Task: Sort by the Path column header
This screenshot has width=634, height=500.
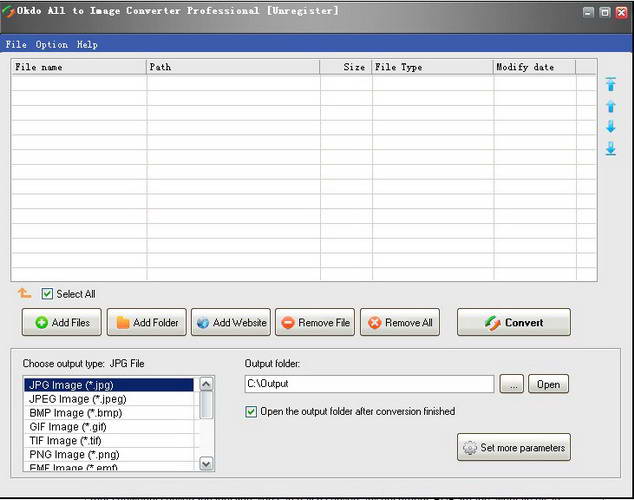Action: pos(233,67)
